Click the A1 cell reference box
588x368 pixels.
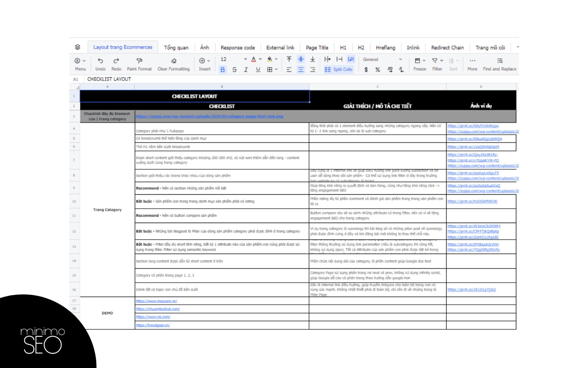point(76,79)
